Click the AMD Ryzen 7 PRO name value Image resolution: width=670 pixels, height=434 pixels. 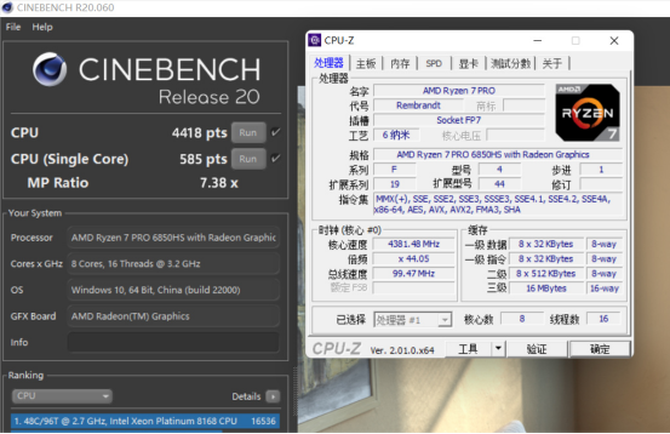459,91
